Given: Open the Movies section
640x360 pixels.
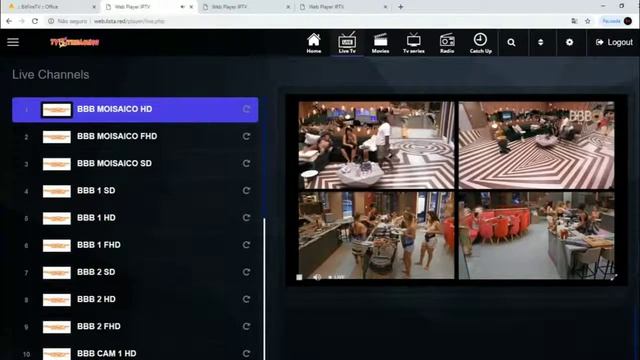Looking at the screenshot, I should tap(380, 43).
